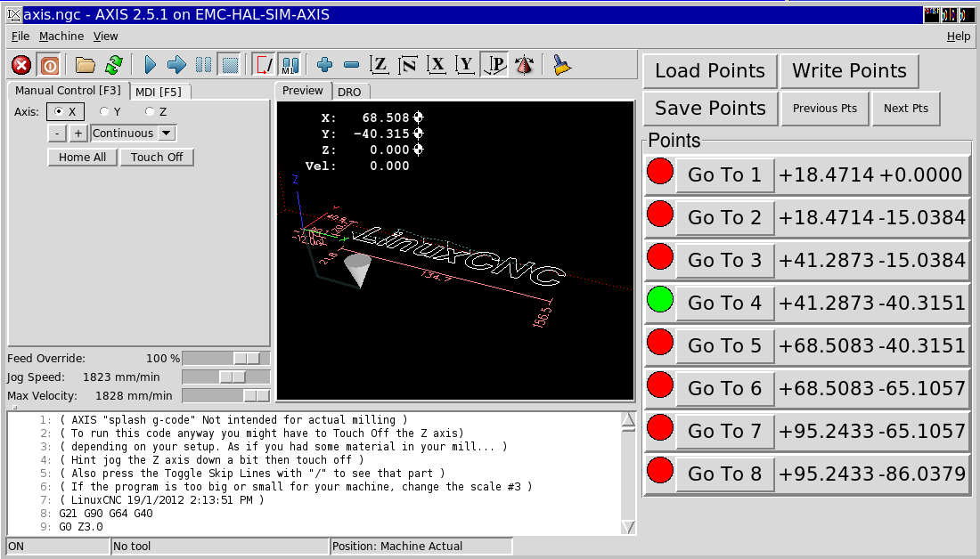Click the Touch Off button
This screenshot has width=980, height=559.
click(x=157, y=158)
